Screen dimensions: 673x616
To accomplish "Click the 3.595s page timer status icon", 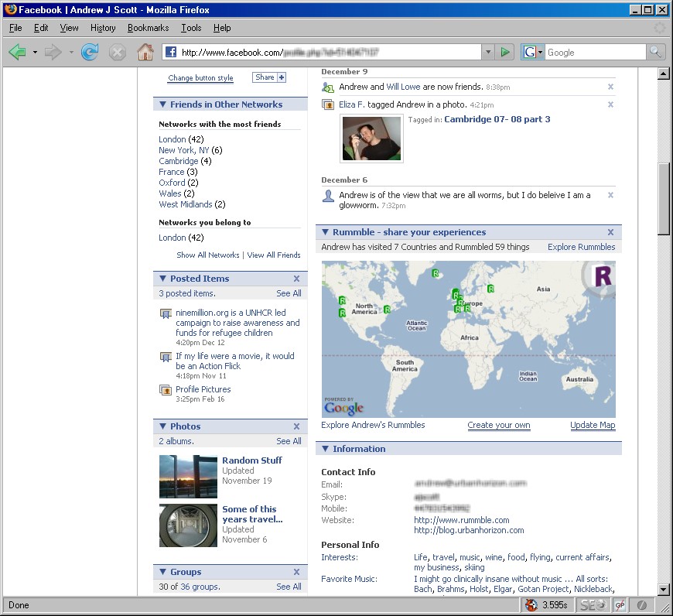I will point(546,605).
